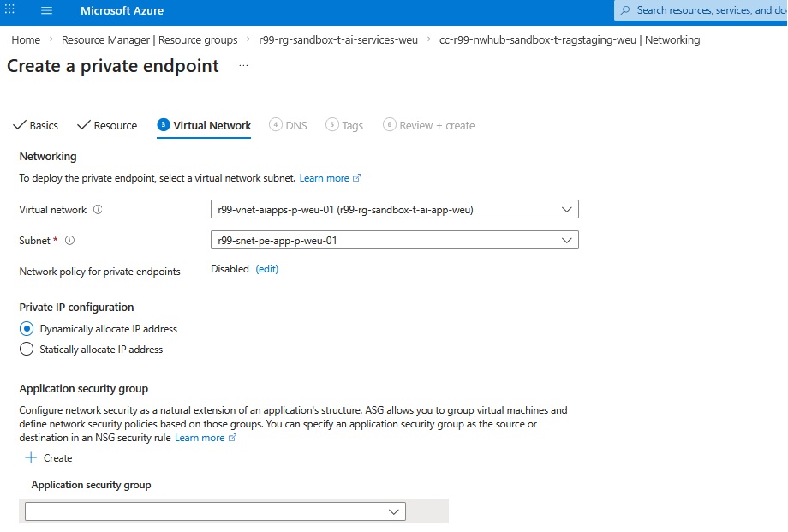Click the Microsoft Azure home logo
This screenshot has height=532, width=788.
[x=122, y=11]
